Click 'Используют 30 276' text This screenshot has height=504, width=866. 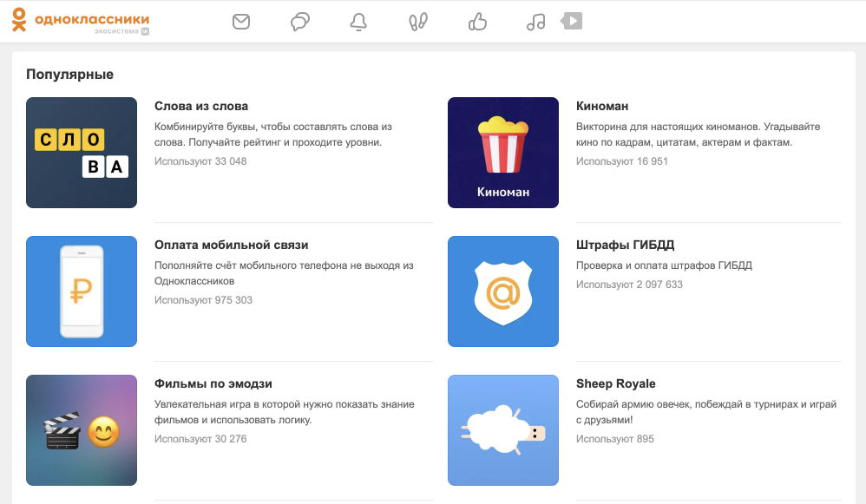200,439
